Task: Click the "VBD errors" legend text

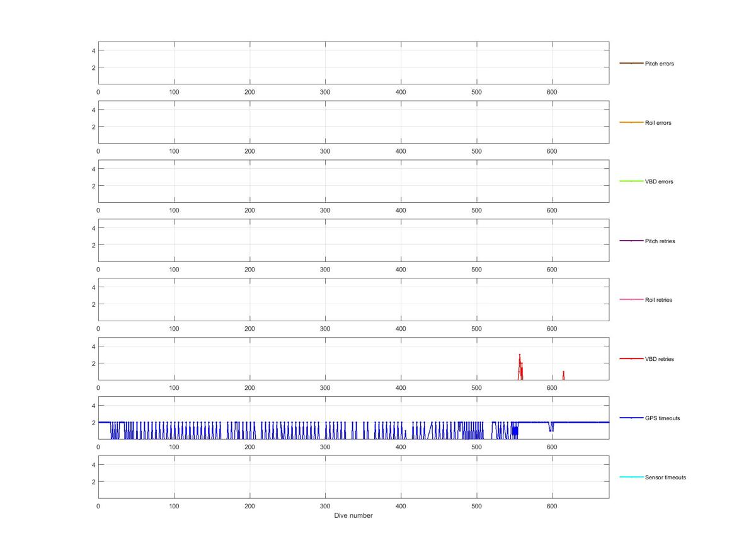Action: click(x=659, y=182)
